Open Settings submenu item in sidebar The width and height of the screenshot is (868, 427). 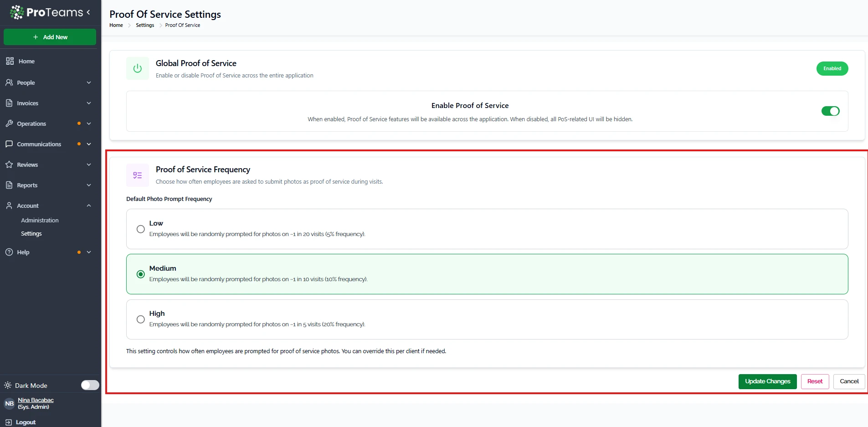(x=31, y=233)
